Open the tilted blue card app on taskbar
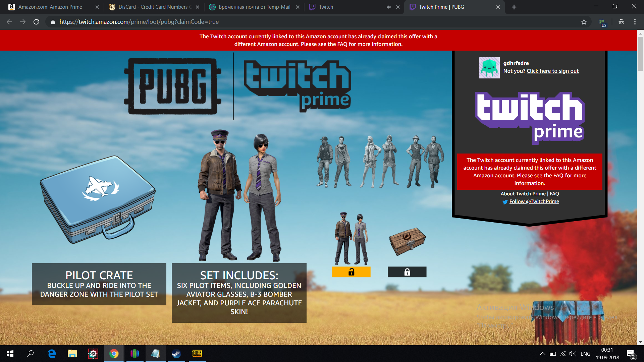This screenshot has width=644, height=362. [156, 354]
